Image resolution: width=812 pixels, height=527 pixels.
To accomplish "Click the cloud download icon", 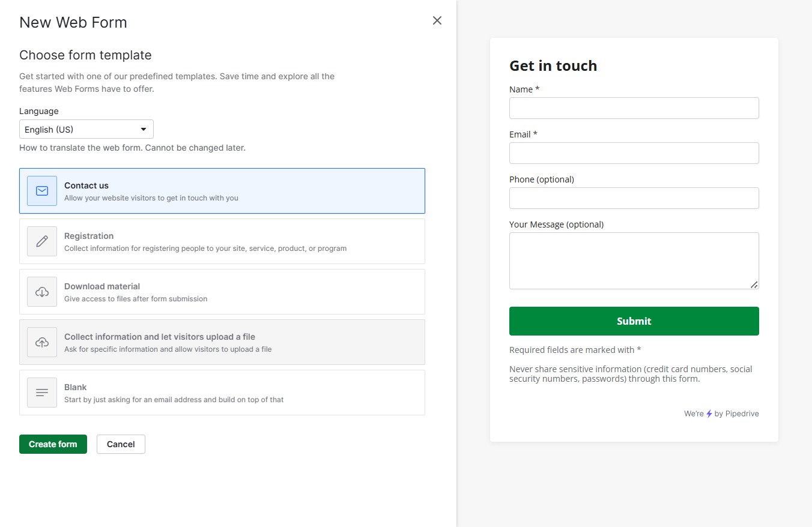I will pyautogui.click(x=42, y=292).
